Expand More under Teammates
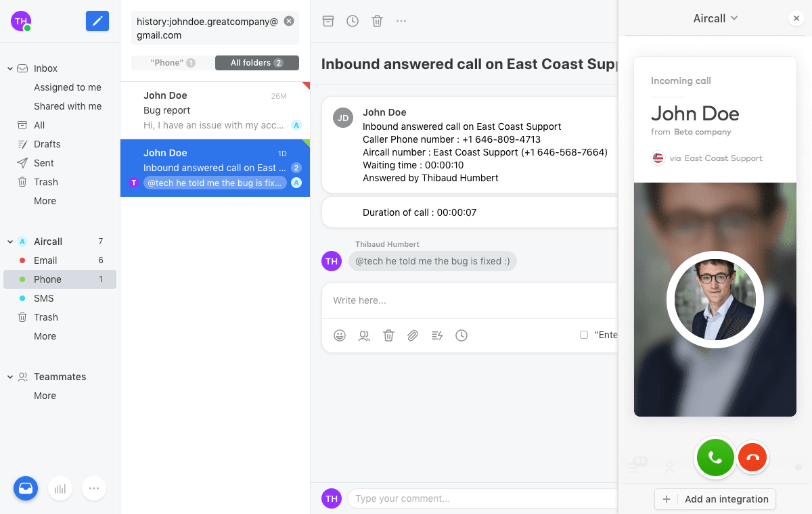 click(x=45, y=396)
